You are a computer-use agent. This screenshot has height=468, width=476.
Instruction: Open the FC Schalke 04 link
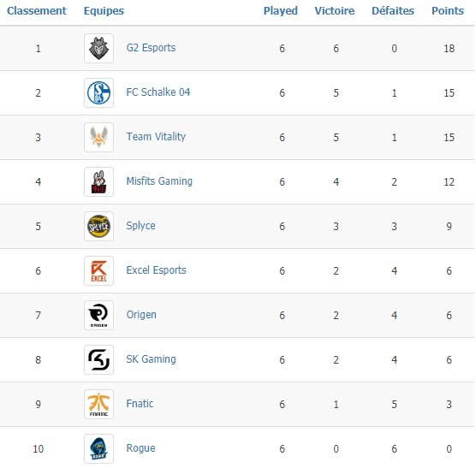point(158,92)
